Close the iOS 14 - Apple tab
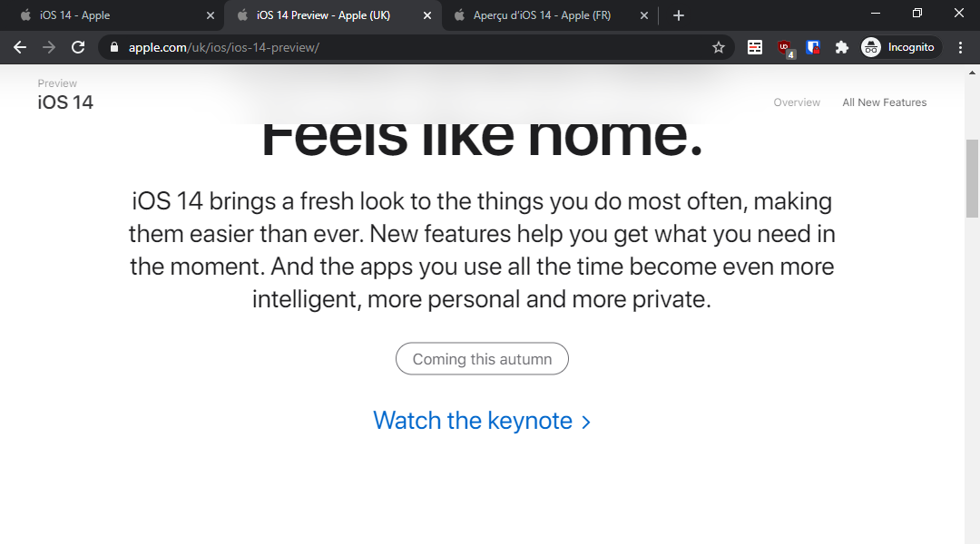The width and height of the screenshot is (980, 544). (211, 15)
